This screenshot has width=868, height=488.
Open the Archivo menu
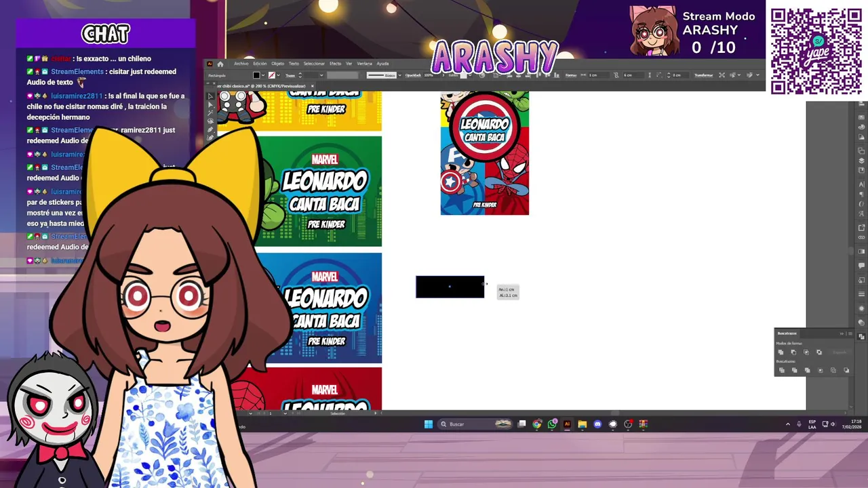241,64
